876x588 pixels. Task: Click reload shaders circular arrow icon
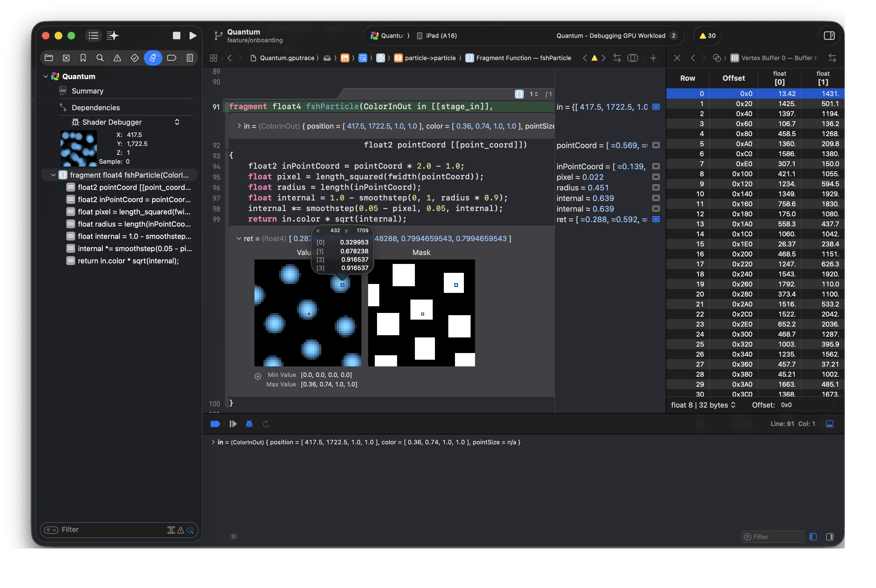tap(266, 424)
